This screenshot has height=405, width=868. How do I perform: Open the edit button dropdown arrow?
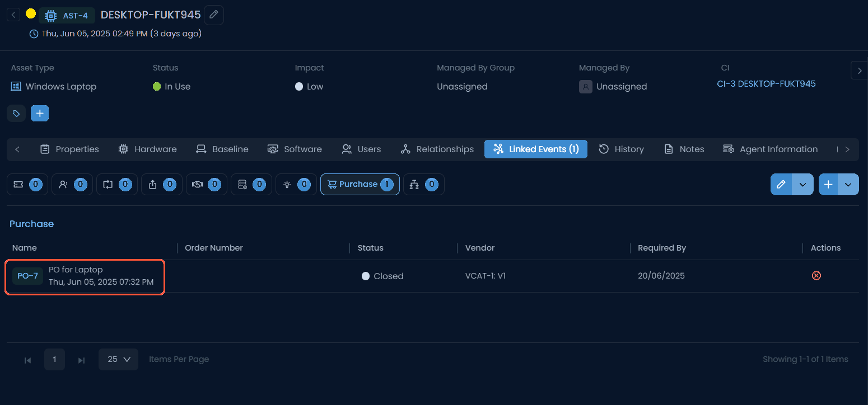(x=802, y=185)
